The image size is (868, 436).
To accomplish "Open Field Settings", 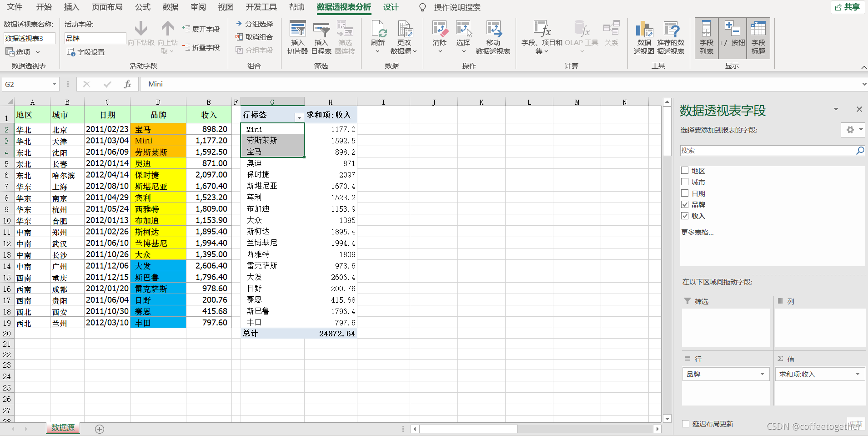I will 86,52.
